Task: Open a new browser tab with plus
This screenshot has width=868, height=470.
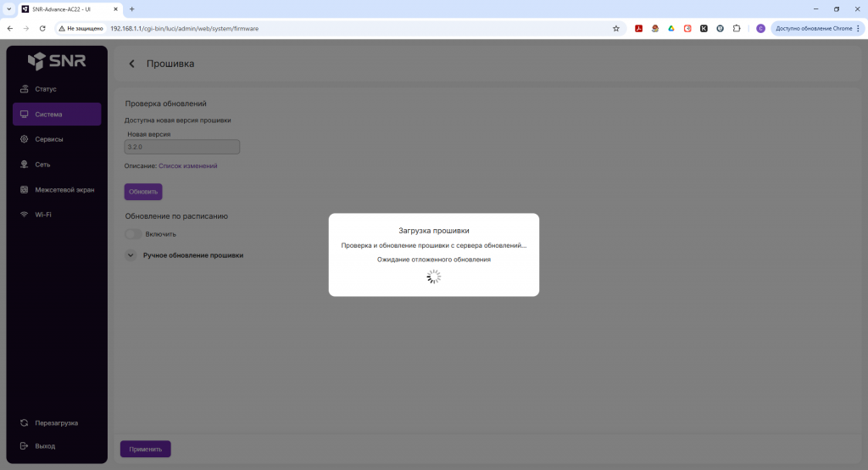Action: click(x=131, y=8)
